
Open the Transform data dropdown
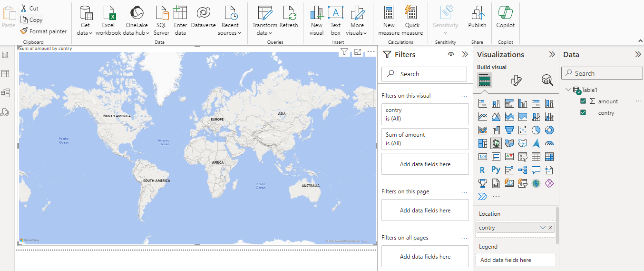point(264,29)
